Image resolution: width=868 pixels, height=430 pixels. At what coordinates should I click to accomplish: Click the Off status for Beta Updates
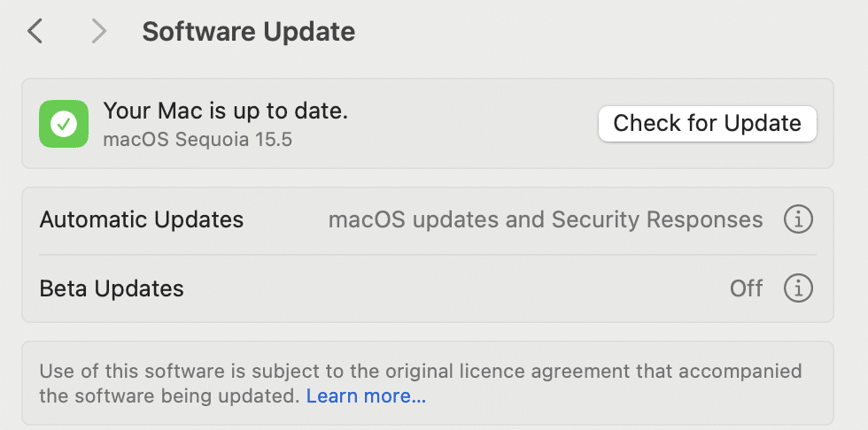pyautogui.click(x=746, y=288)
